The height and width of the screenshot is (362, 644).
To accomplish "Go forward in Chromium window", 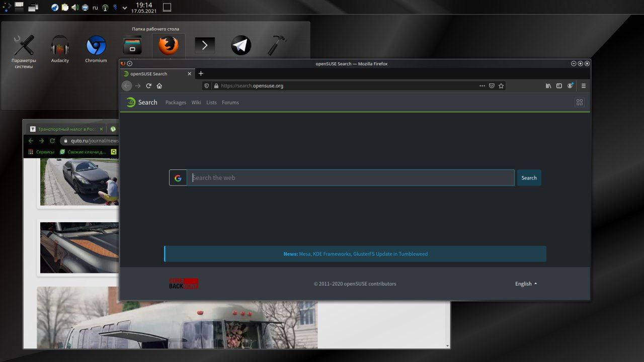I will (41, 141).
